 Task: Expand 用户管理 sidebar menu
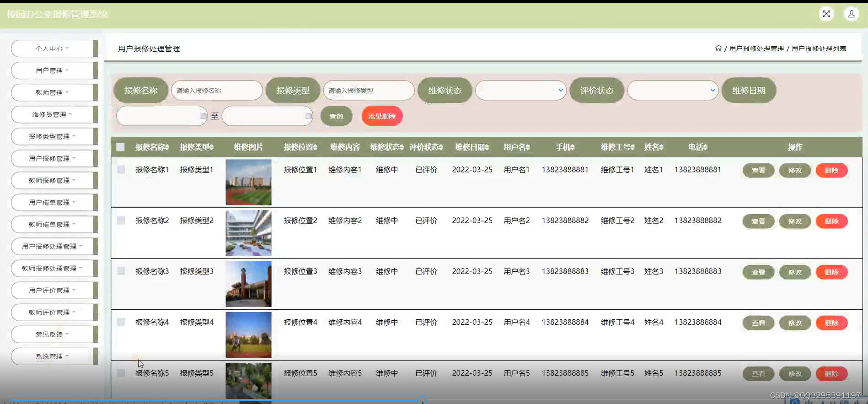coord(54,70)
